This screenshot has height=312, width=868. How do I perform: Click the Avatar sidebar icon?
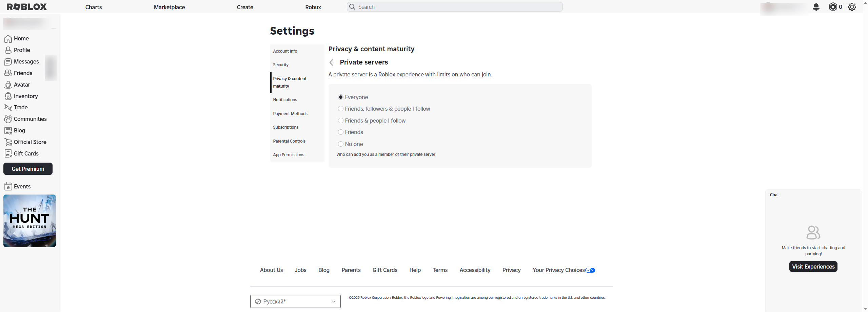[8, 85]
